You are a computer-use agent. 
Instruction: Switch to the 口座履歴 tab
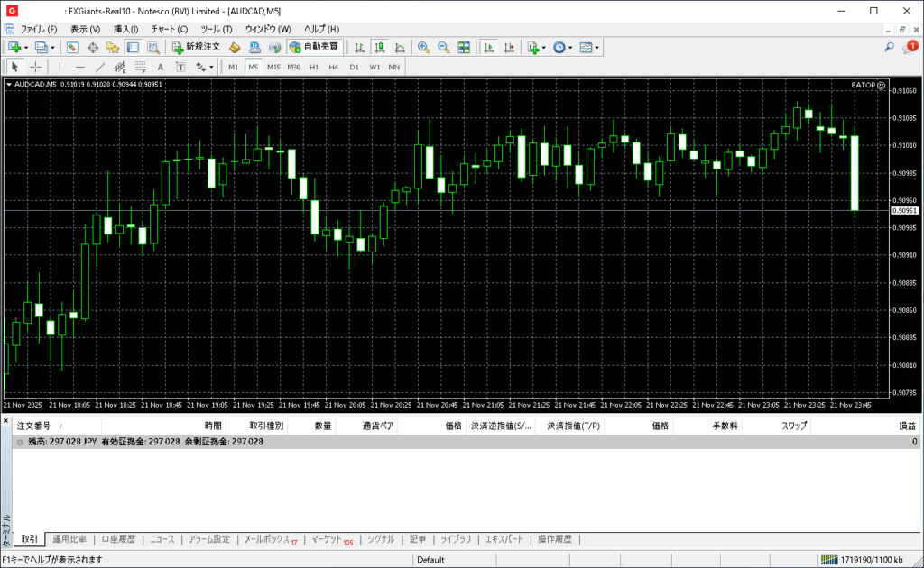pyautogui.click(x=118, y=539)
